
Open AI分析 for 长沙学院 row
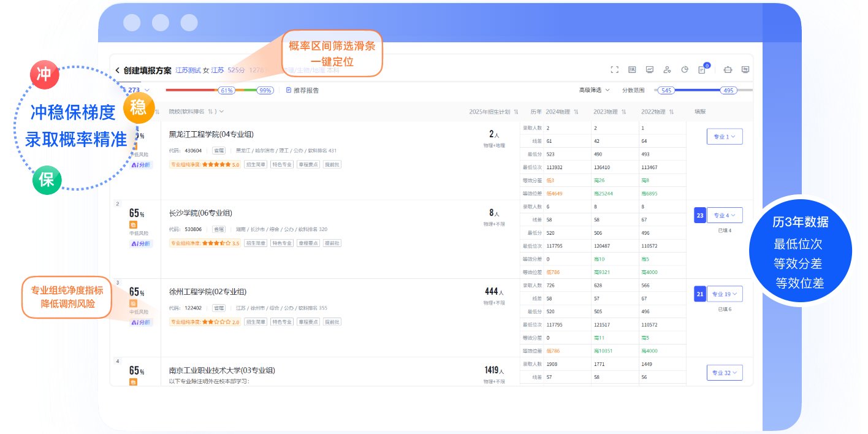(x=140, y=243)
